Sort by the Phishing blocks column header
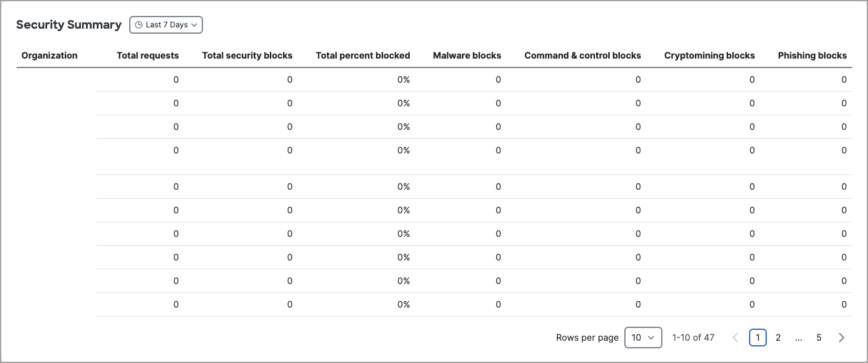 (x=813, y=55)
